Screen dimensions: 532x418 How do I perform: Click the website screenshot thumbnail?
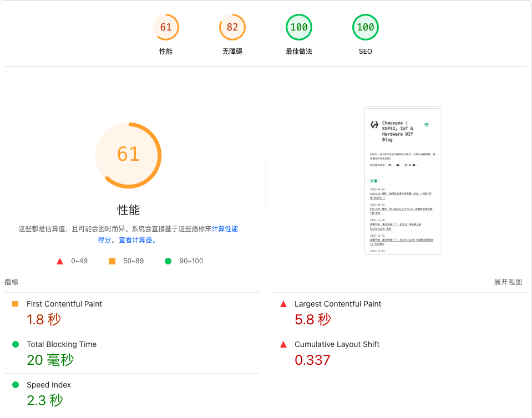point(403,180)
